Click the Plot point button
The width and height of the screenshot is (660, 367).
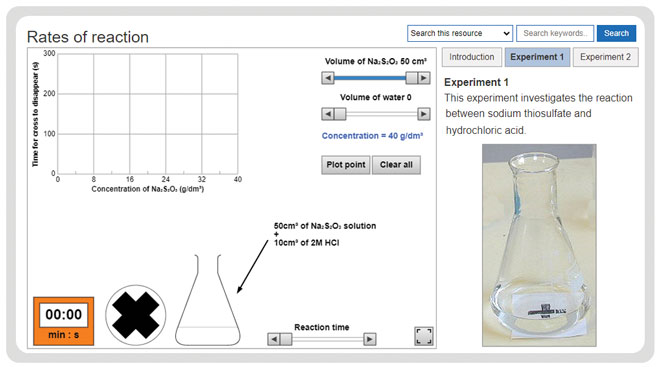tap(346, 165)
